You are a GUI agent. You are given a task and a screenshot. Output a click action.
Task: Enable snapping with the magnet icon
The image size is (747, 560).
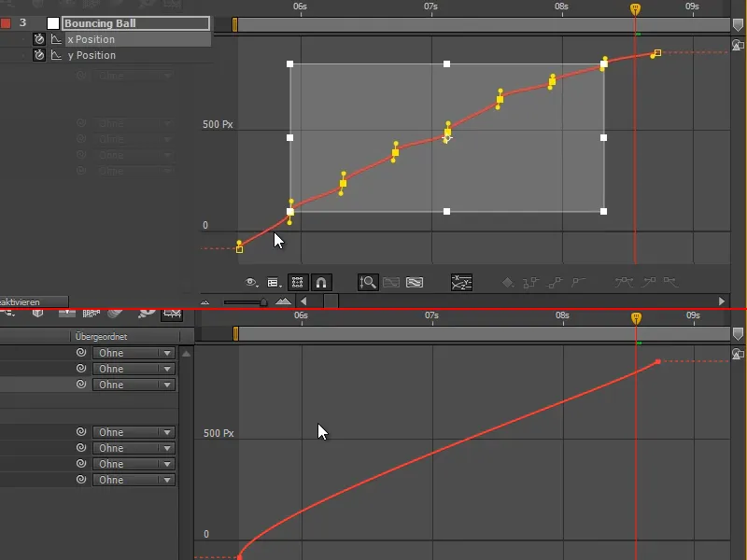(320, 282)
